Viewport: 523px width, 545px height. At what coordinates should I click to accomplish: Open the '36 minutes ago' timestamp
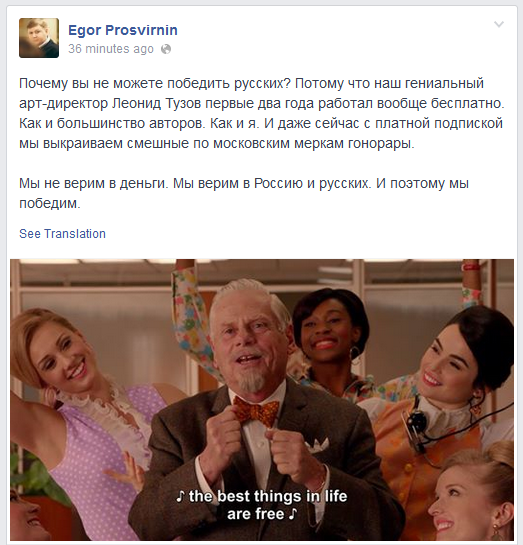point(111,49)
